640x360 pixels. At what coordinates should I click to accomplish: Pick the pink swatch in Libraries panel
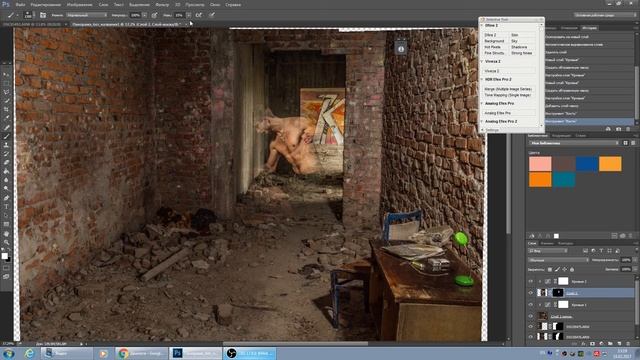pos(540,164)
